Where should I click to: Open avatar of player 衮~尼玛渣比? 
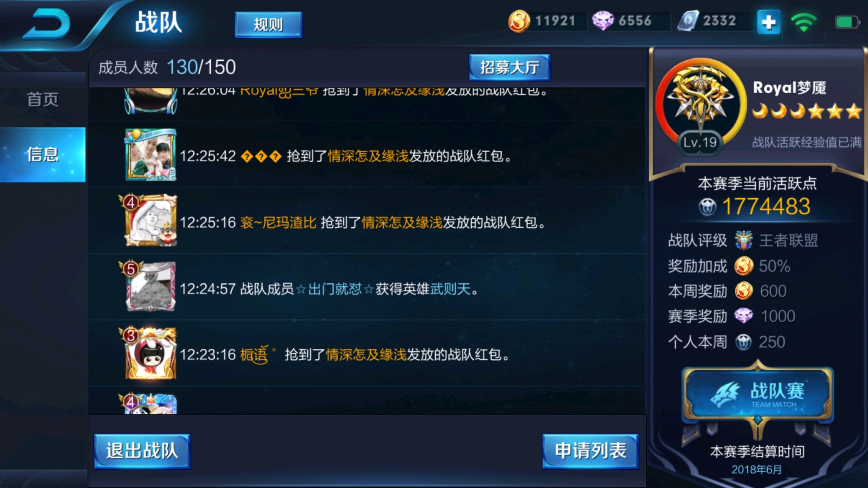(x=150, y=221)
